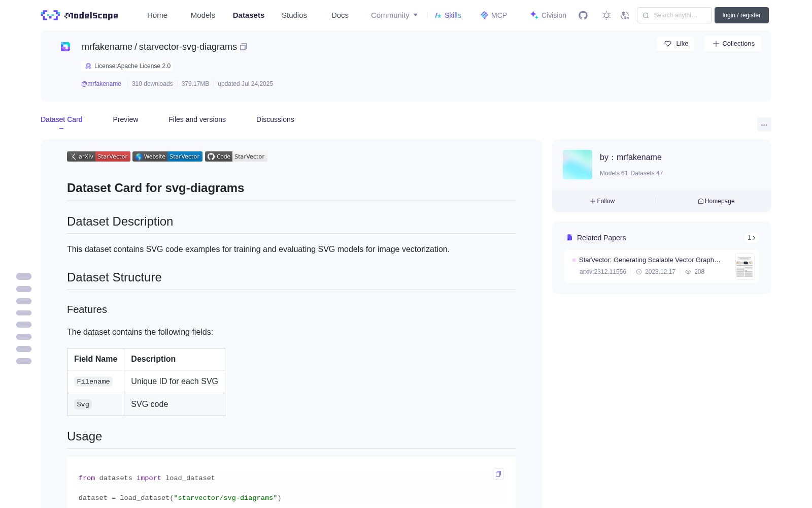Click the 'Usage' heading
This screenshot has height=508, width=812.
click(84, 436)
